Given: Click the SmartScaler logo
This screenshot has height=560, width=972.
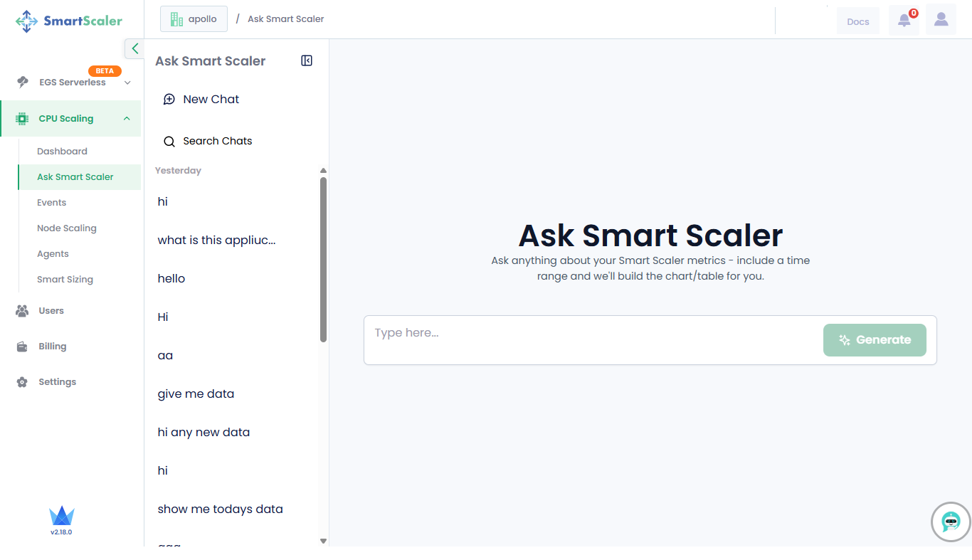Looking at the screenshot, I should point(69,21).
